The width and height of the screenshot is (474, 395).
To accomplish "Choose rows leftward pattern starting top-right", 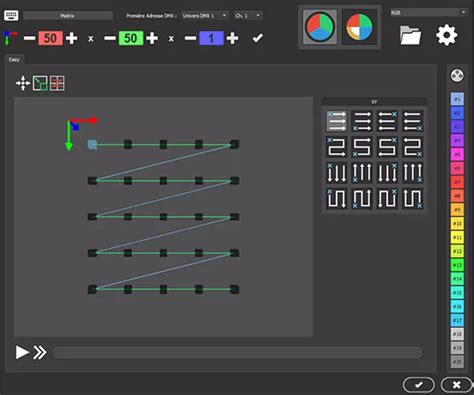I will point(387,121).
